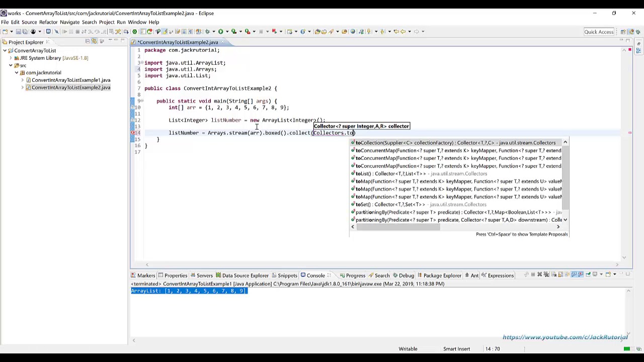
Task: Collapse All in Project Explorer toolbar
Action: (x=87, y=42)
